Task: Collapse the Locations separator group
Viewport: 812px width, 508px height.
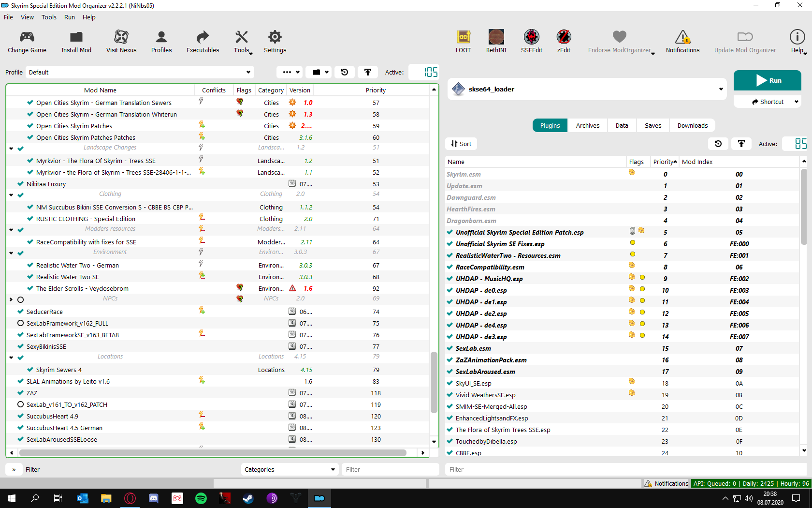Action: (x=11, y=358)
